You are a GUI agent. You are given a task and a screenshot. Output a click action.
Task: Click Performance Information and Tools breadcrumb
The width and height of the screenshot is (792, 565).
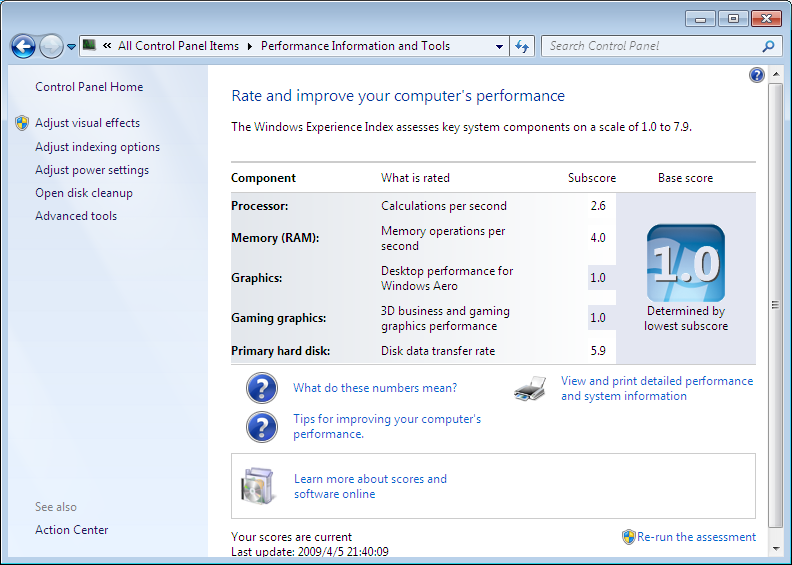pyautogui.click(x=355, y=46)
